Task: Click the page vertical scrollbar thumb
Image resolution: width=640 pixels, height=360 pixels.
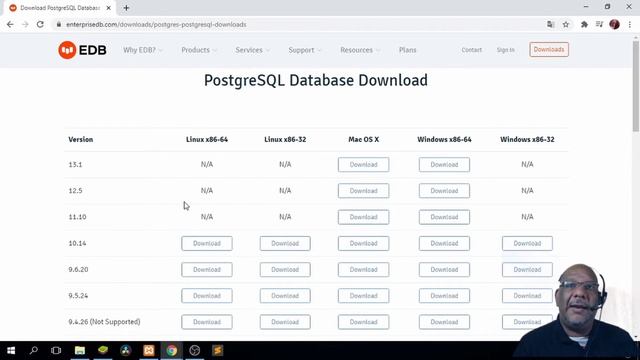Action: [636, 86]
